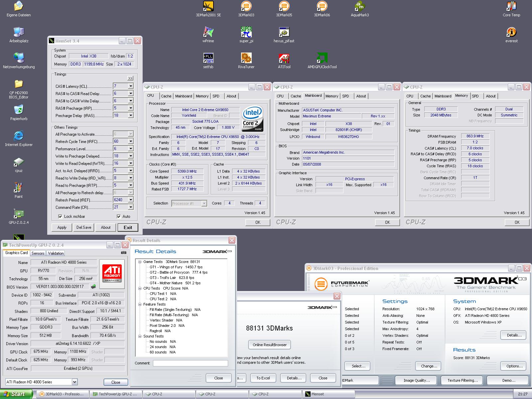The image size is (532, 399).
Task: Uncheck the Auto checkbox in MemSet
Action: point(119,216)
